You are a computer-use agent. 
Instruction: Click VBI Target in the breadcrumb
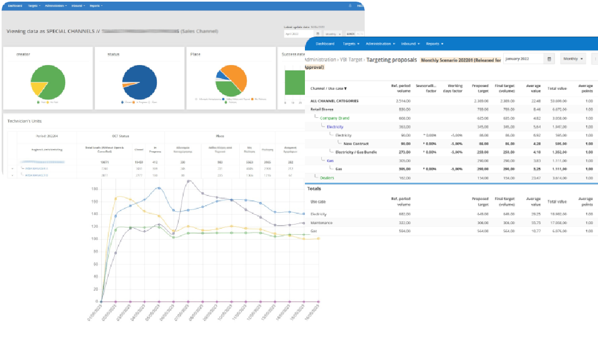pos(352,60)
